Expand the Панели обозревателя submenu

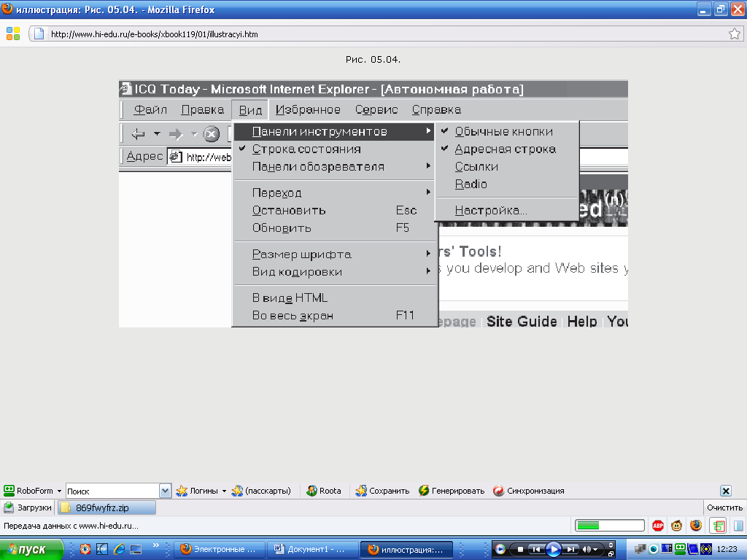333,167
